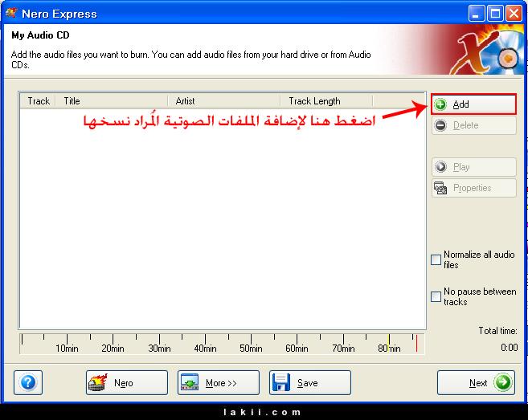Expand options with More >> button
Viewport: 528px width, 420px height.
click(x=219, y=382)
